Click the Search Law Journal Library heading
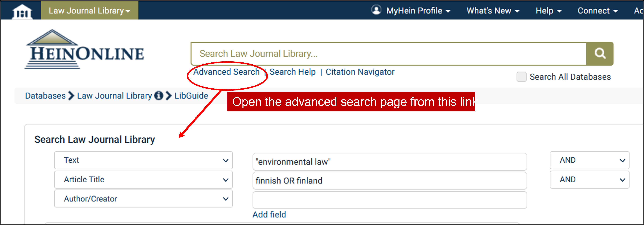This screenshot has width=644, height=225. pyautogui.click(x=95, y=139)
